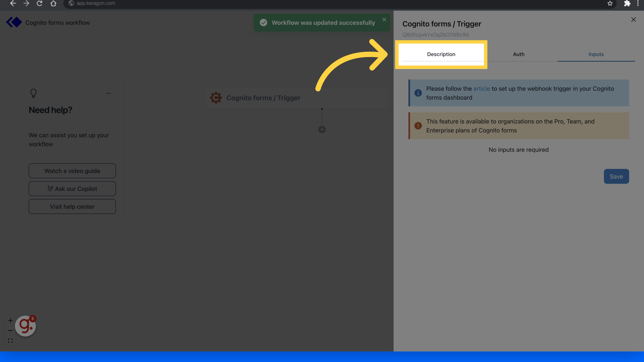Click the red g badge with notification count

(x=25, y=325)
